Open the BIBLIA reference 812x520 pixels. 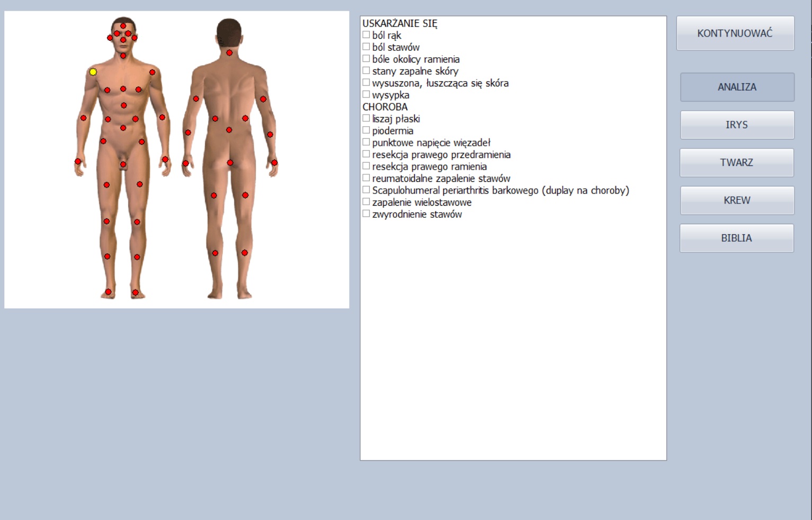pos(736,238)
